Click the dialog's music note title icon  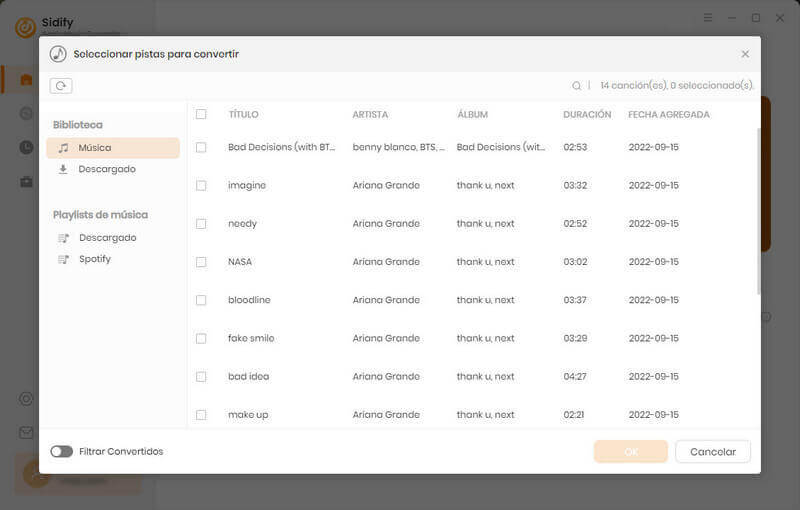pyautogui.click(x=58, y=54)
